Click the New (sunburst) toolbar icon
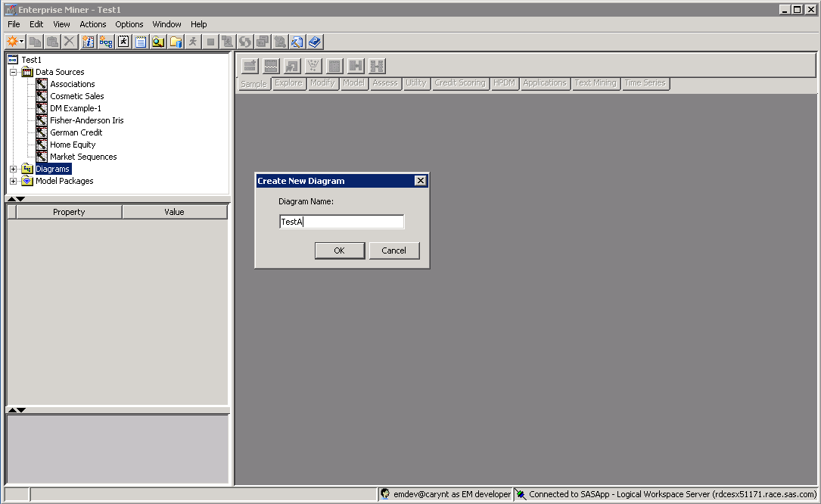 click(x=12, y=42)
